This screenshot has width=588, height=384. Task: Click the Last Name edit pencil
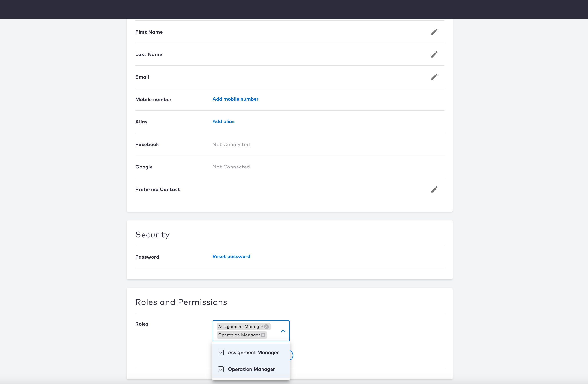(434, 54)
